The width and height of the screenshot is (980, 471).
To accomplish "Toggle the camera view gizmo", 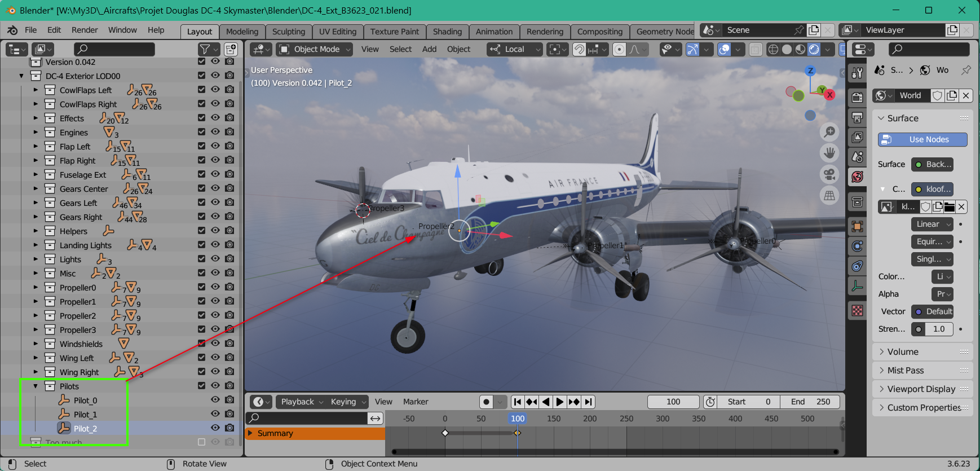I will 829,174.
